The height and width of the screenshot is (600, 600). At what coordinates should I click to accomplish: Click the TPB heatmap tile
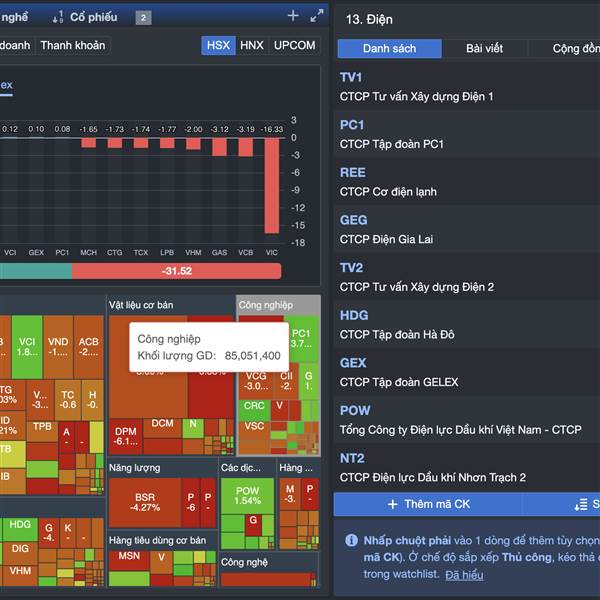(42, 431)
